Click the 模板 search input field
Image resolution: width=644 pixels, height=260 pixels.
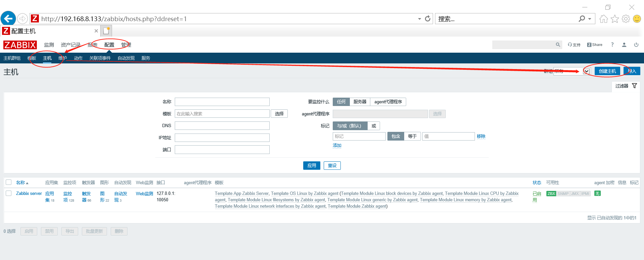point(222,114)
